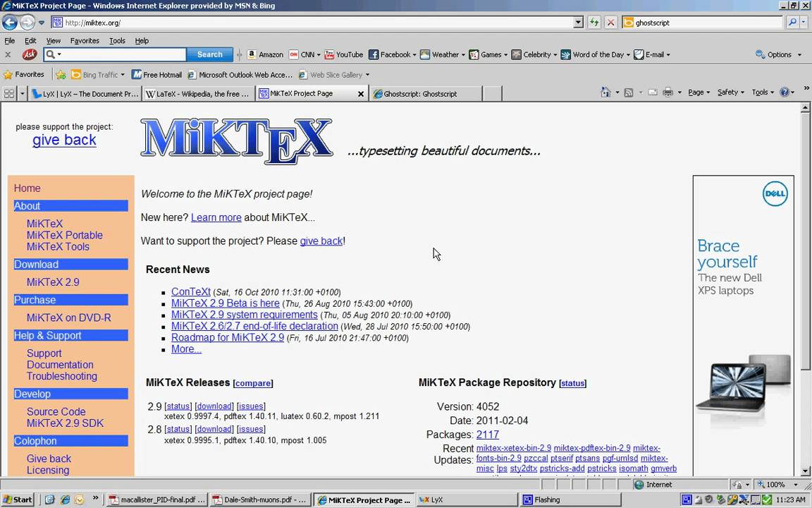Open the Amazon toolbar shortcut

pyautogui.click(x=265, y=54)
